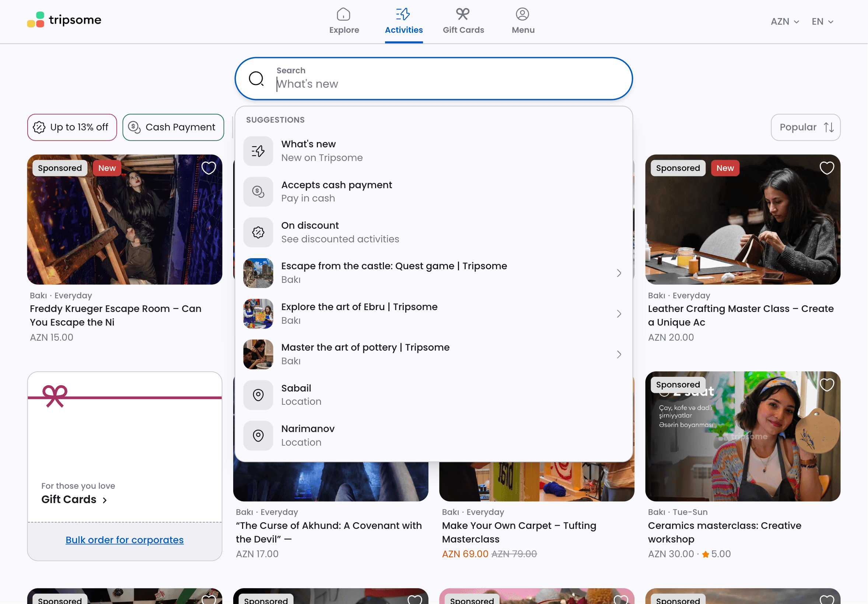Click chevron on Escape from the castle row
868x604 pixels.
pos(619,273)
